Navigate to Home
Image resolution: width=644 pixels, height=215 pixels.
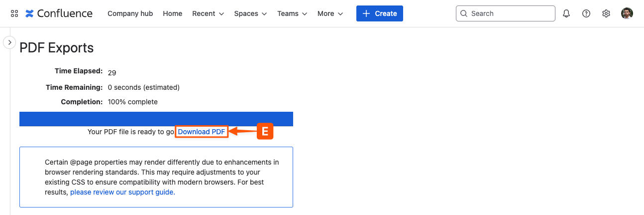[x=173, y=13]
